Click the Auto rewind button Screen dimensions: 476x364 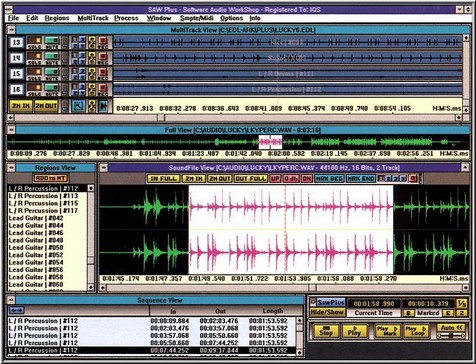click(x=452, y=328)
